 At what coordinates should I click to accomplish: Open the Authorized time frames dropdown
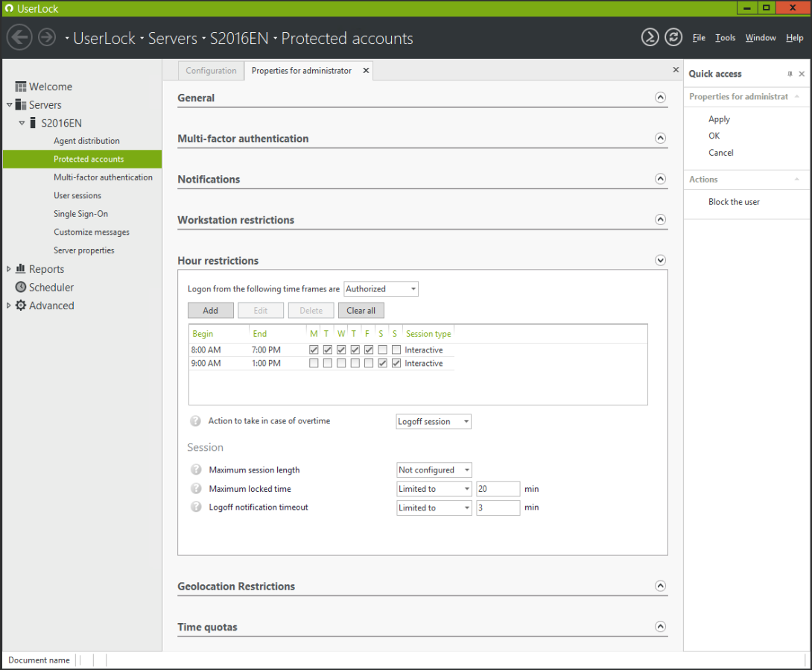(381, 288)
